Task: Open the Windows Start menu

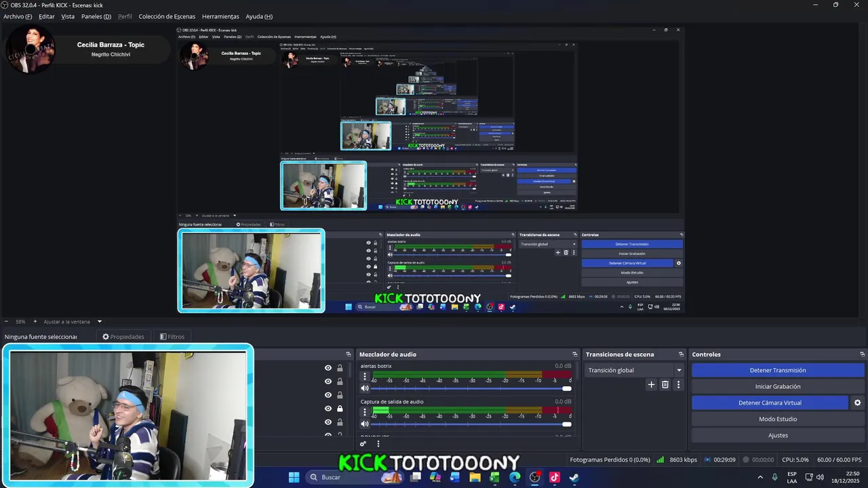Action: pos(294,477)
